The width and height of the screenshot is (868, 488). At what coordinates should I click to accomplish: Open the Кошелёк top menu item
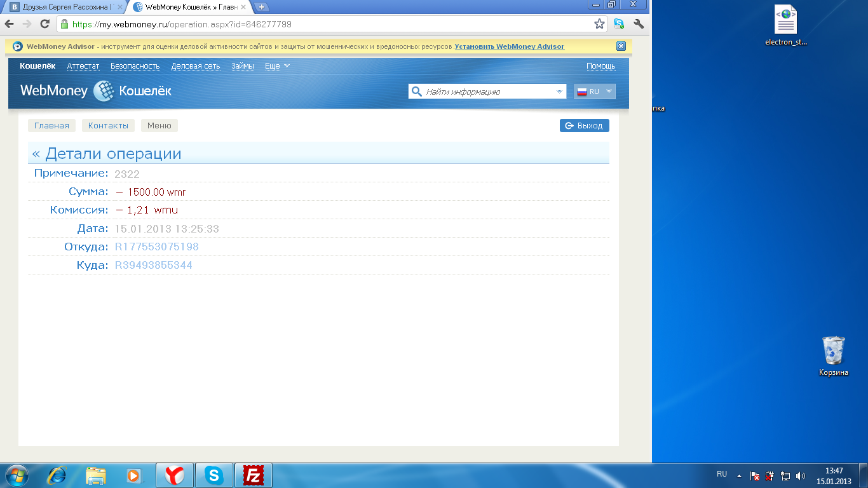pos(37,66)
